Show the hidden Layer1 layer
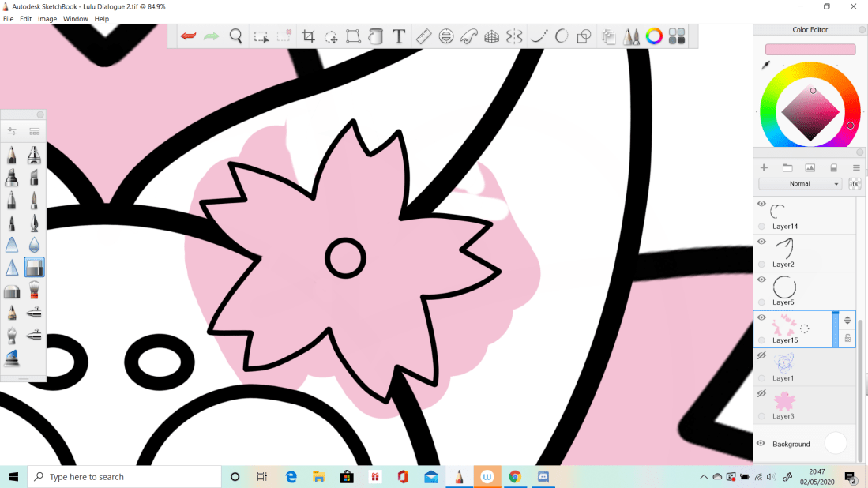868x488 pixels. click(x=761, y=355)
